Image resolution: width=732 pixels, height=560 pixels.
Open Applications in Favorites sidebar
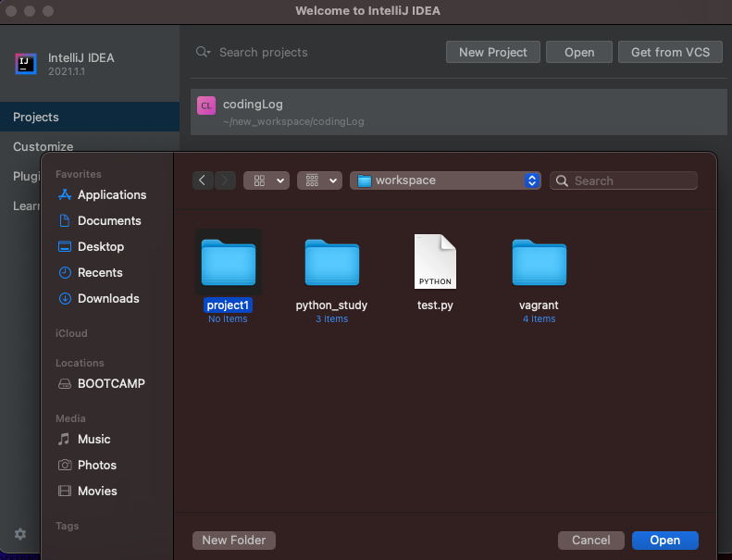(x=102, y=194)
